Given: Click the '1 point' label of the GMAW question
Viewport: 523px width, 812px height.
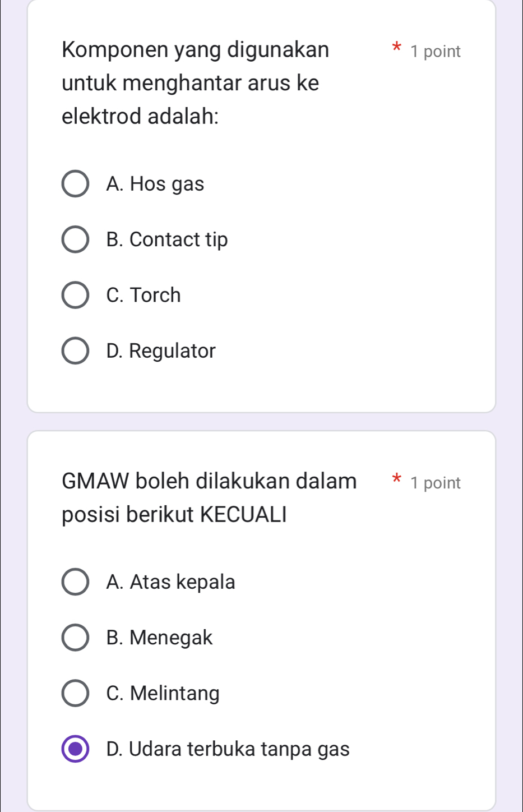Looking at the screenshot, I should (x=435, y=483).
